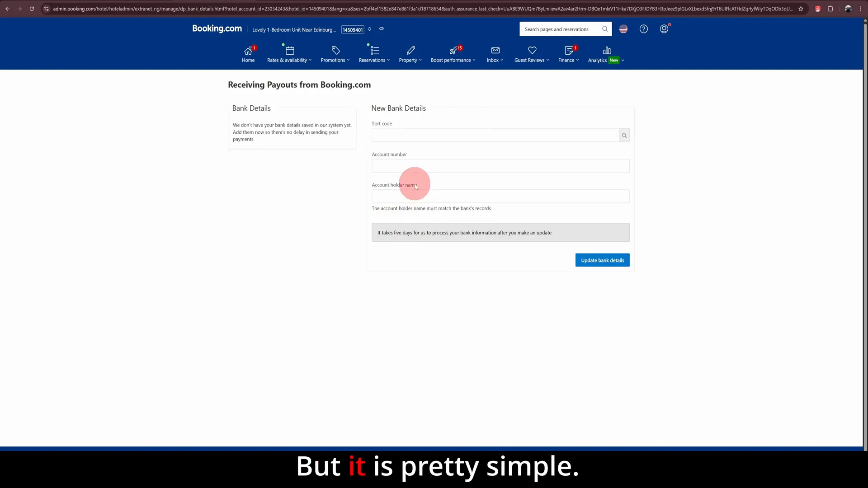
Task: Click the property name Lovely 1-Bedroom Unit
Action: 294,30
